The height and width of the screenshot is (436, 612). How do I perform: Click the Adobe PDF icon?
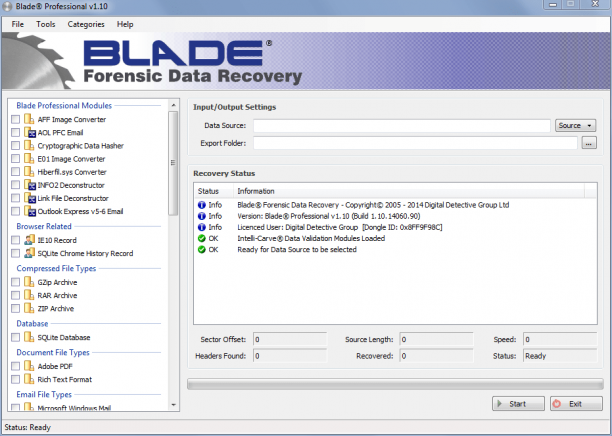point(29,366)
